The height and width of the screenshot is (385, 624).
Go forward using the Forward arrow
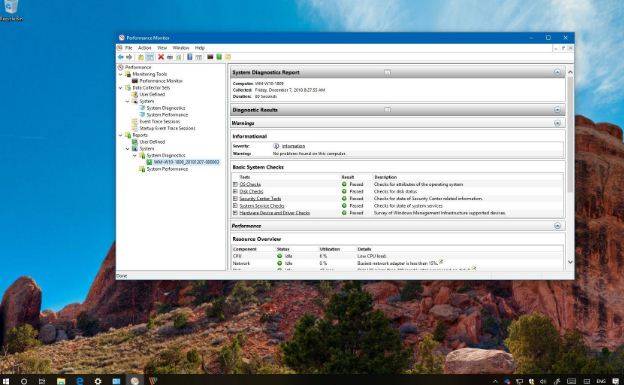point(129,57)
